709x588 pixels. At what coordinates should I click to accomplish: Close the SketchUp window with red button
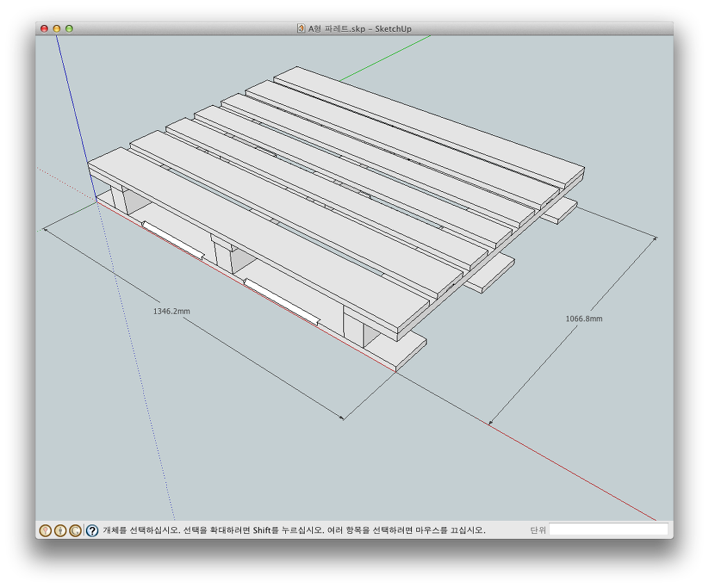[x=44, y=28]
